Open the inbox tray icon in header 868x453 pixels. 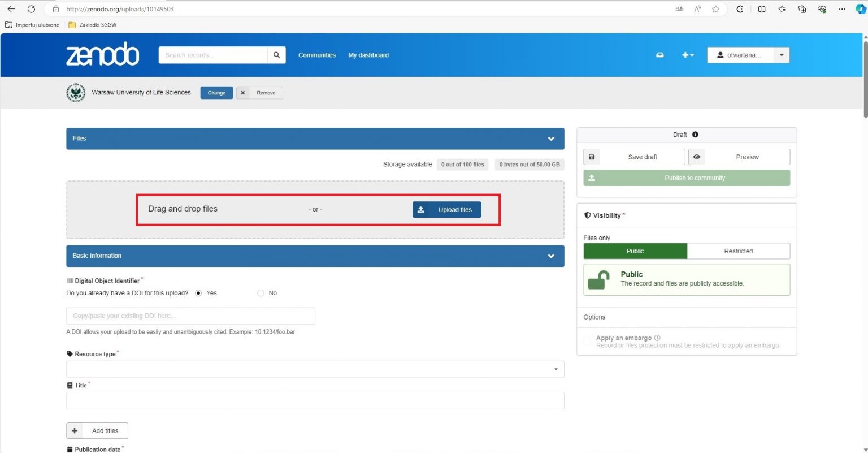click(x=659, y=55)
